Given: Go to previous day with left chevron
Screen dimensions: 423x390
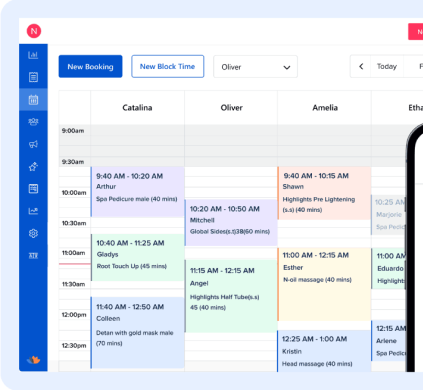Looking at the screenshot, I should click(x=361, y=66).
